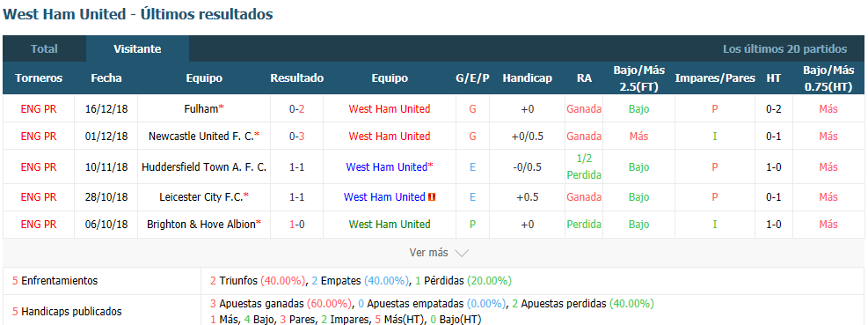
Task: Click the Los últimos 20 partidos label
Action: point(785,48)
